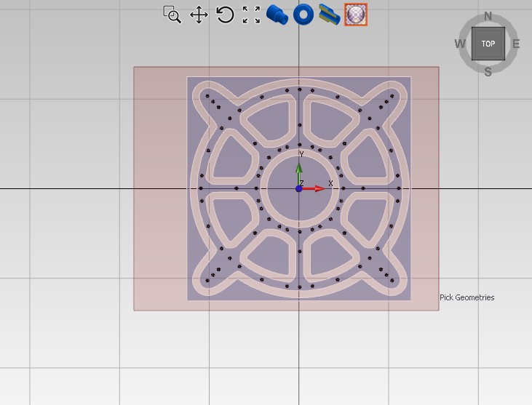This screenshot has height=405, width=532.
Task: Click the red X axis arrow
Action: click(x=314, y=188)
